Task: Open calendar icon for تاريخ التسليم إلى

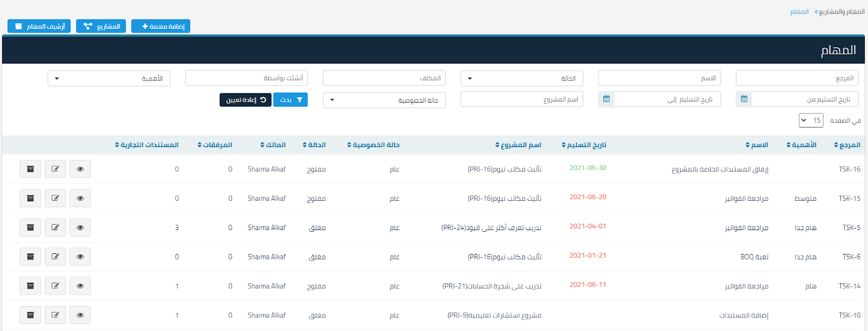Action: tap(606, 99)
